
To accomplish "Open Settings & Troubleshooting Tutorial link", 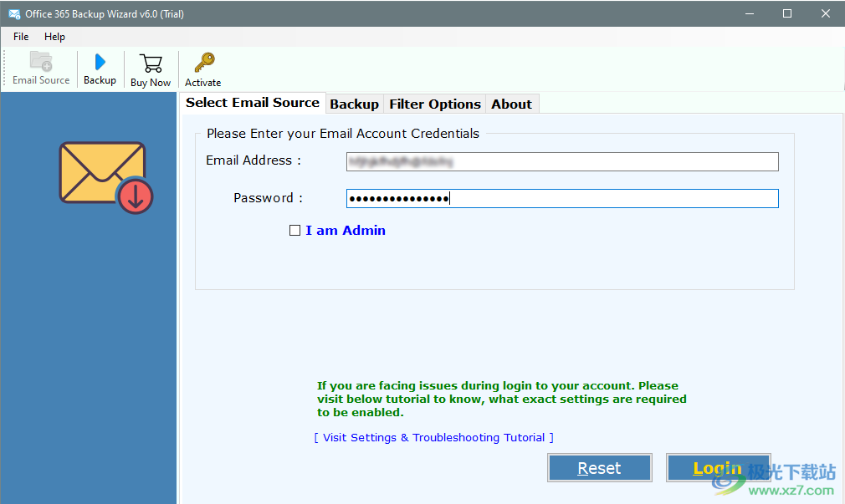I will coord(433,437).
